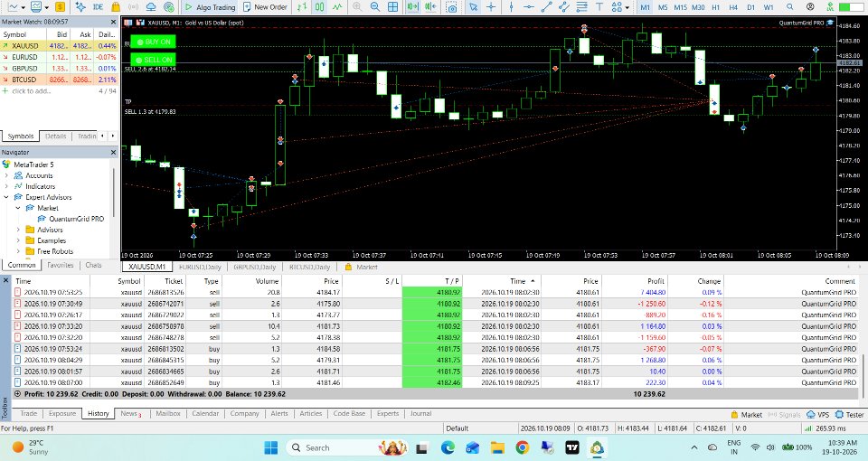Click 'click to add...' in Market Watch
The width and height of the screenshot is (868, 461).
[x=31, y=90]
